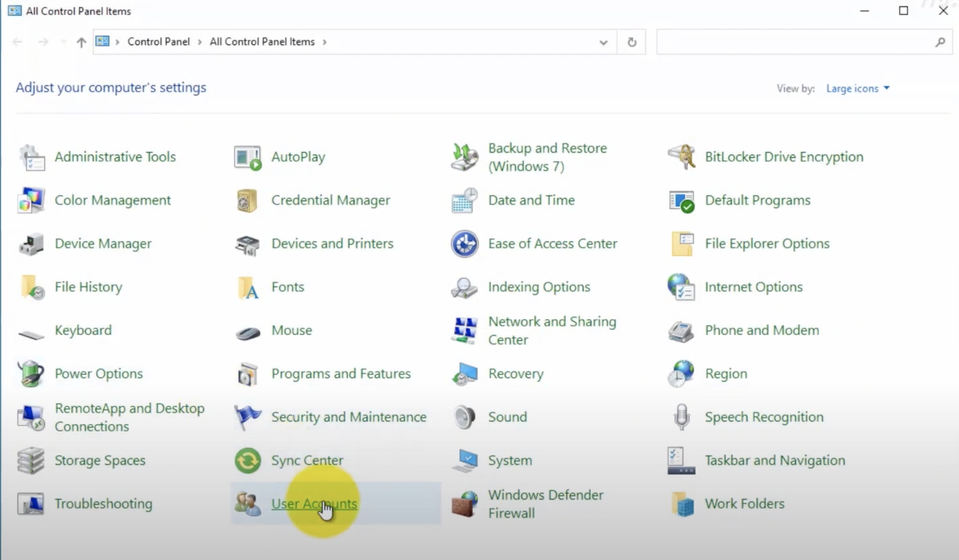The width and height of the screenshot is (959, 560).
Task: Refresh the Control Panel view
Action: pyautogui.click(x=631, y=42)
